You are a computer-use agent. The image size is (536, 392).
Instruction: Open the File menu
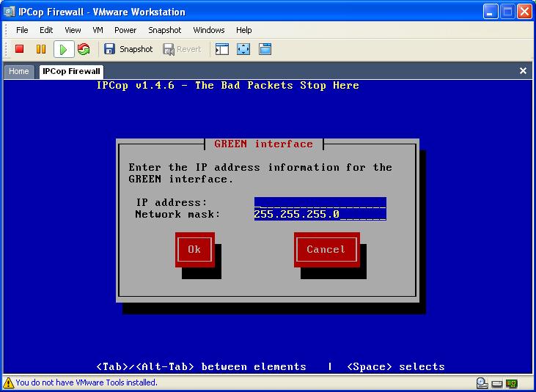point(22,30)
